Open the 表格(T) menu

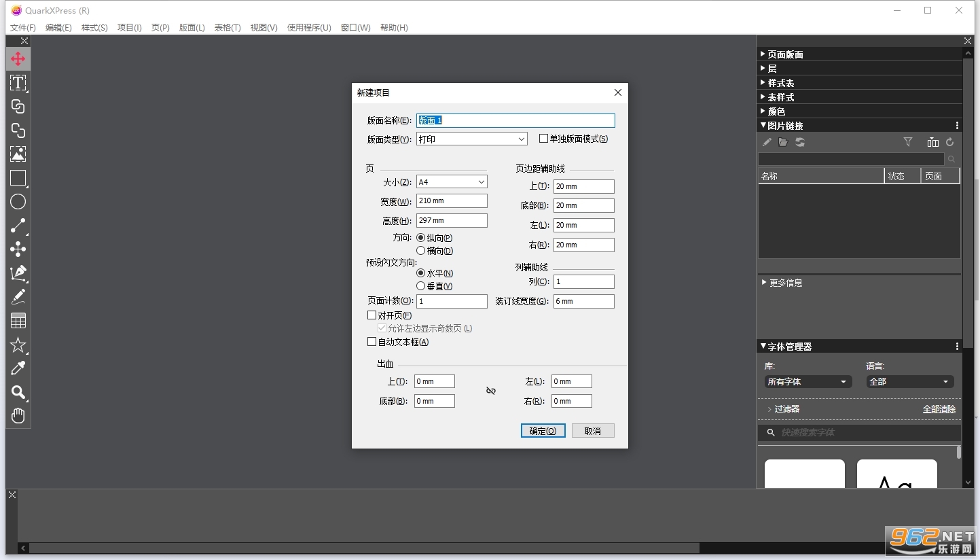(228, 28)
